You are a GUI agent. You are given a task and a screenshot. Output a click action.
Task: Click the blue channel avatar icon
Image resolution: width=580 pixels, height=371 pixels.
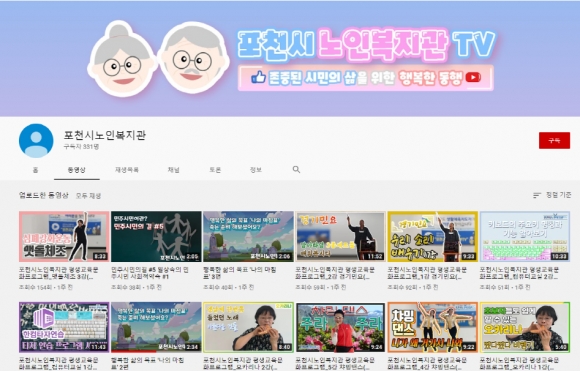36,141
